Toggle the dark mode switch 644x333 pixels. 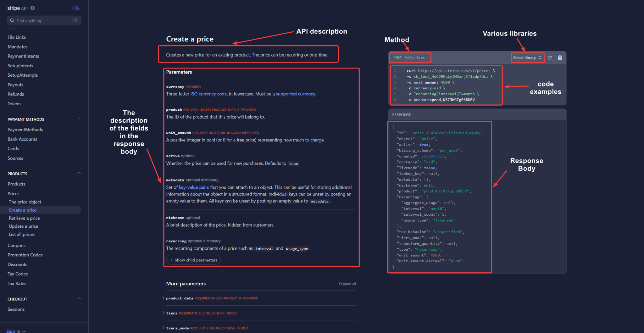(x=76, y=8)
